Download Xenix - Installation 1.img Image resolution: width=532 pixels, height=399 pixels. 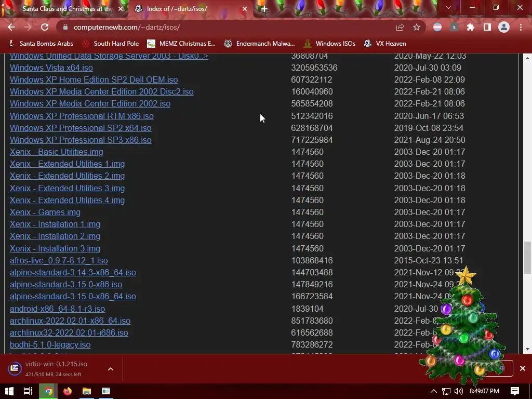pyautogui.click(x=55, y=224)
